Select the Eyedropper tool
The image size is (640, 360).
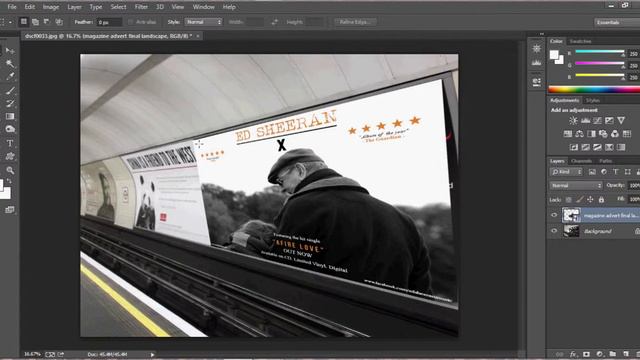(x=10, y=76)
